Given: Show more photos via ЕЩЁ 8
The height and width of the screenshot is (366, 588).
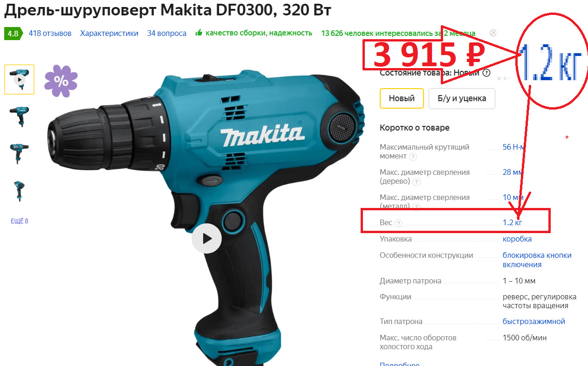Looking at the screenshot, I should 19,221.
